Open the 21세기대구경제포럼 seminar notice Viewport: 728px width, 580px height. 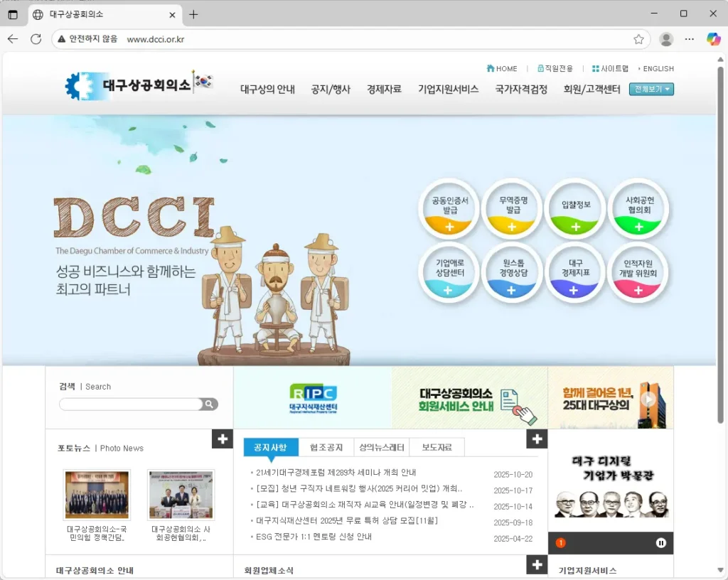pos(336,473)
